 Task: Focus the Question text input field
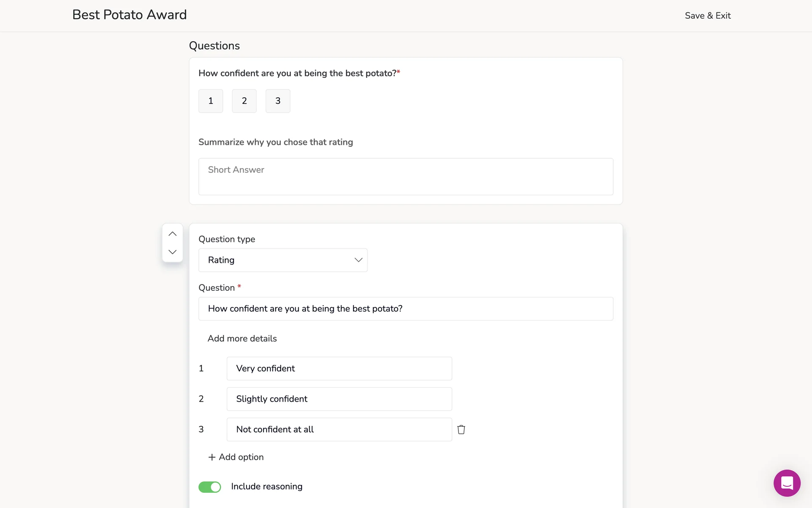coord(406,309)
